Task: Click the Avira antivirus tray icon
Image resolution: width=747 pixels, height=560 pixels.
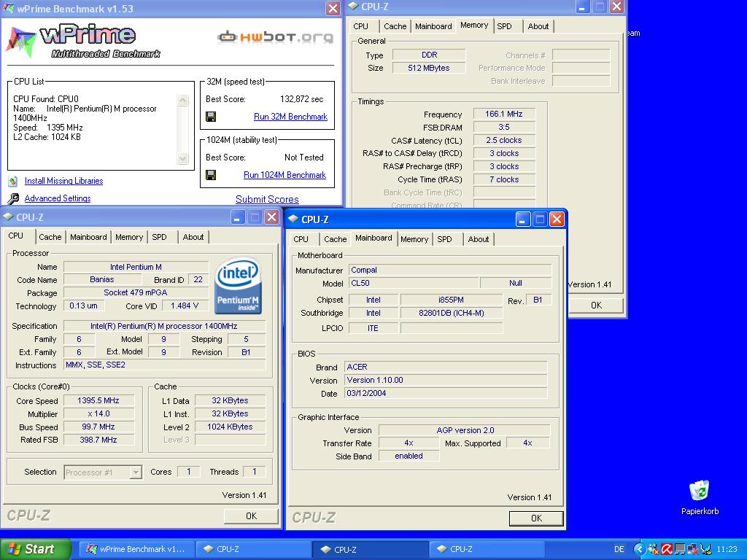Action: pos(667,549)
